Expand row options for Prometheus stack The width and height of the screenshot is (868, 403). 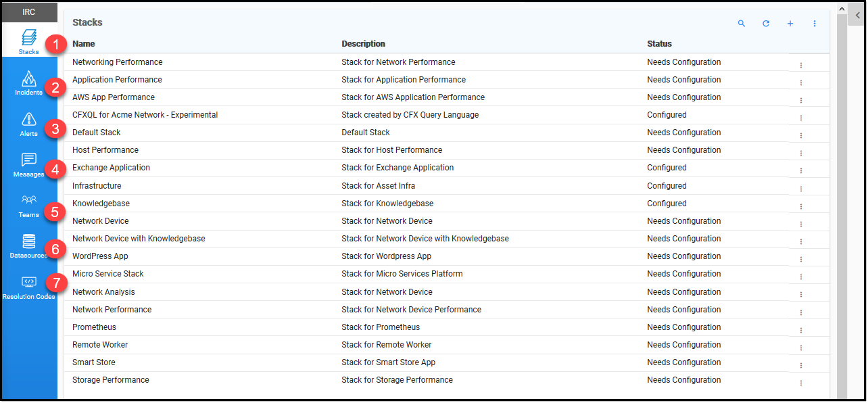tap(801, 330)
